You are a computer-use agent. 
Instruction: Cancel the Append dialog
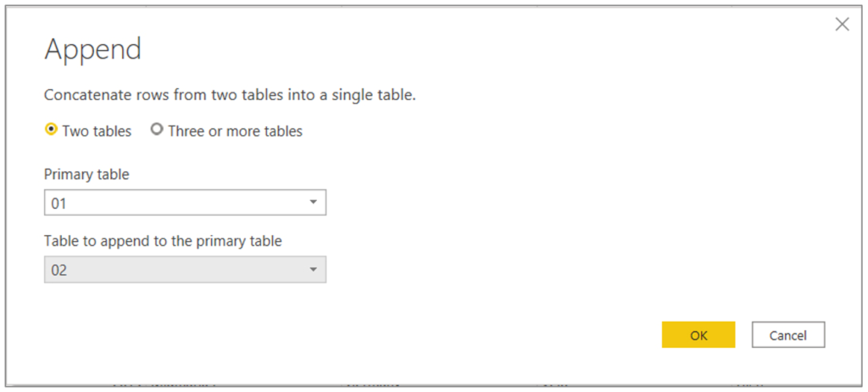787,335
